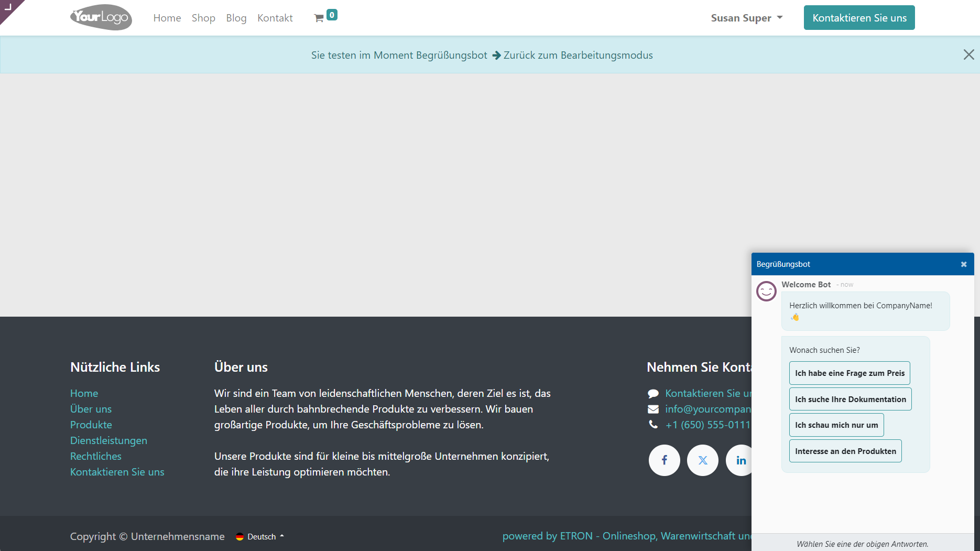The height and width of the screenshot is (551, 980).
Task: Open the shopping cart icon
Action: click(319, 18)
